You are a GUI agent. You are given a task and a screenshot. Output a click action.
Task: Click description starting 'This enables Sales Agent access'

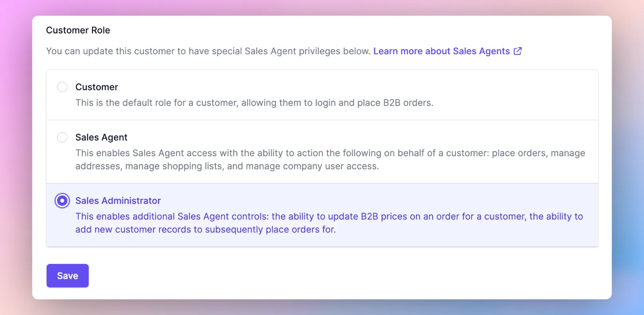point(330,159)
